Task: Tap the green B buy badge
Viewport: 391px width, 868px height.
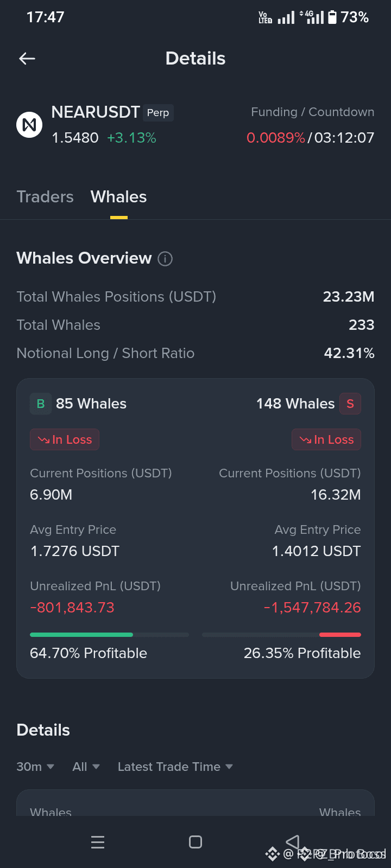Action: coord(41,404)
